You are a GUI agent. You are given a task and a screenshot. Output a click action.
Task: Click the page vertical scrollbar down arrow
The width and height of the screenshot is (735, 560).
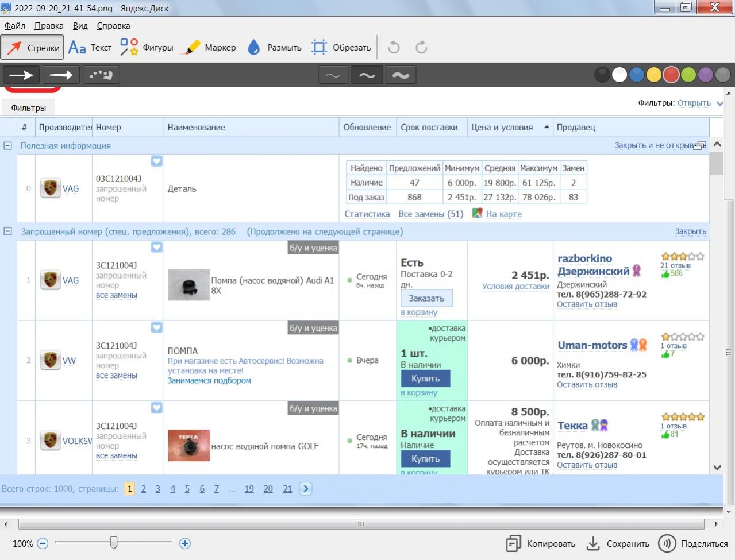[x=717, y=467]
